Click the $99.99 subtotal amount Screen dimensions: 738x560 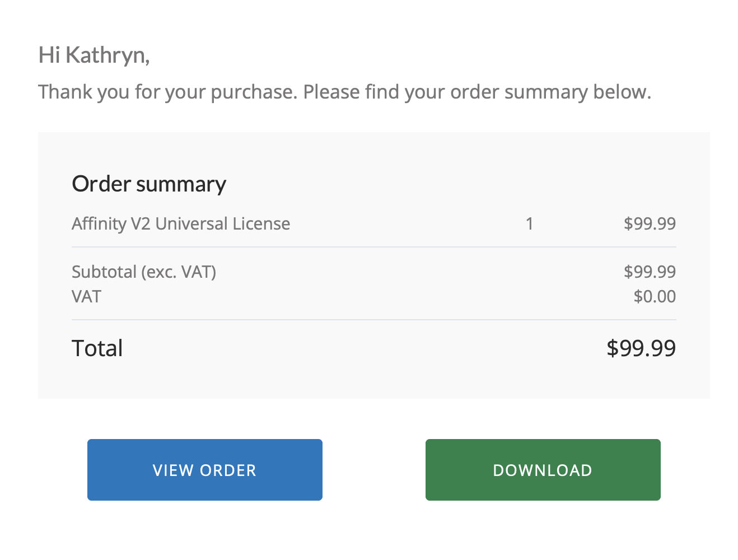pyautogui.click(x=650, y=272)
